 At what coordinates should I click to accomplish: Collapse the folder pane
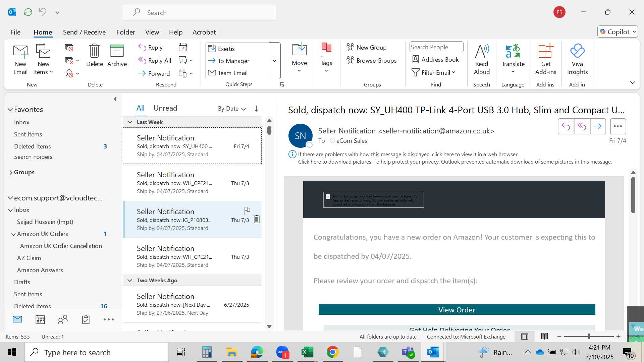115,99
